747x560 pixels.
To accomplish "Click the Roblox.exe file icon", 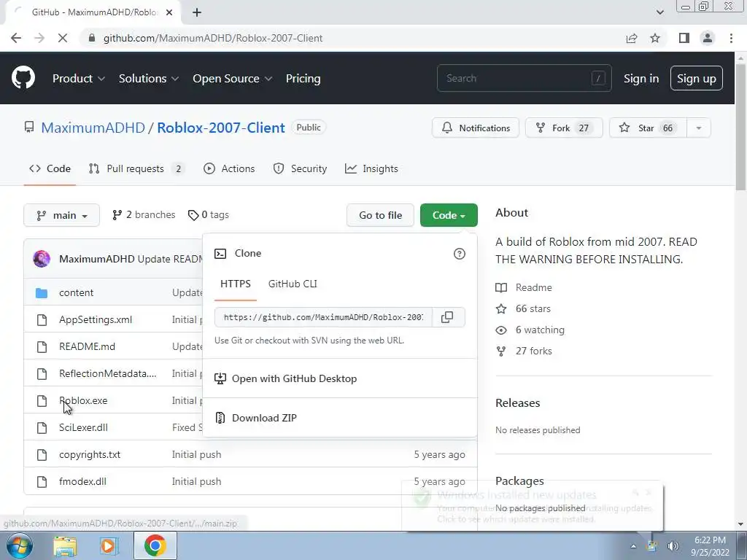I will pyautogui.click(x=42, y=401).
